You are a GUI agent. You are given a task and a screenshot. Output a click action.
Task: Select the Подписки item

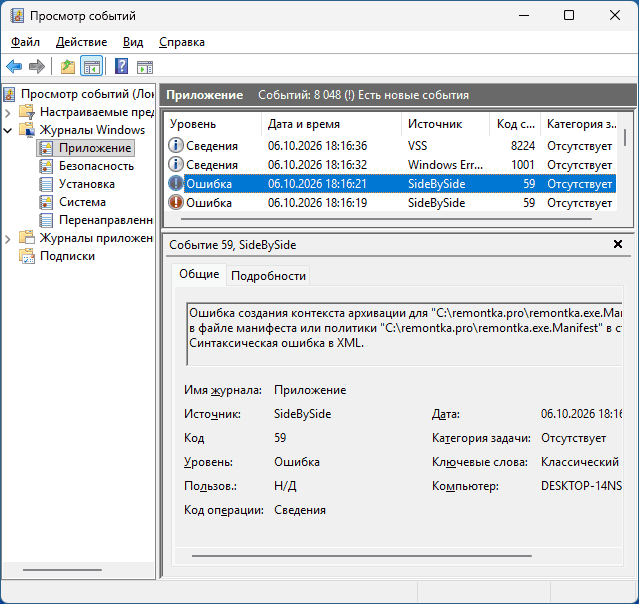pos(67,256)
